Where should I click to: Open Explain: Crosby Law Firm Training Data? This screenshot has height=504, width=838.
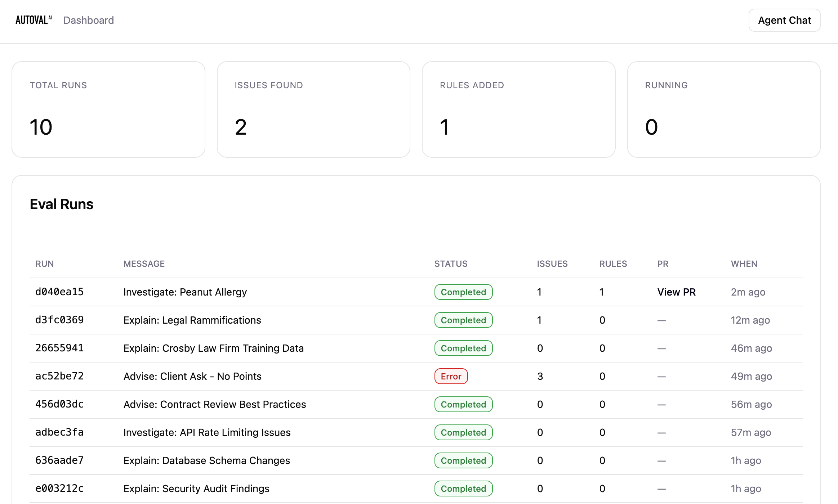[x=213, y=348]
